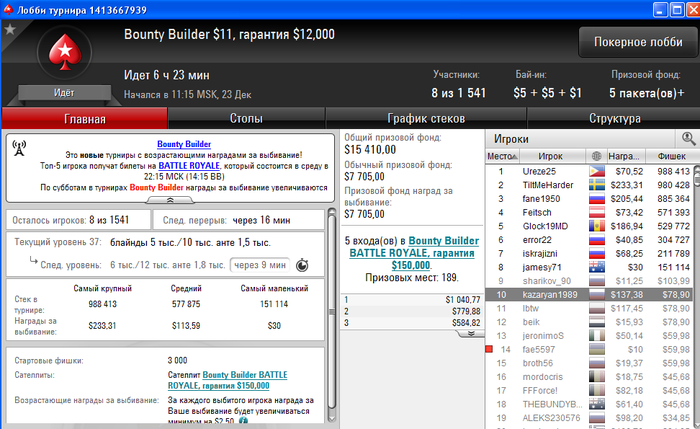700x429 pixels.
Task: Select eliminated player sharikov_90
Action: coord(589,281)
